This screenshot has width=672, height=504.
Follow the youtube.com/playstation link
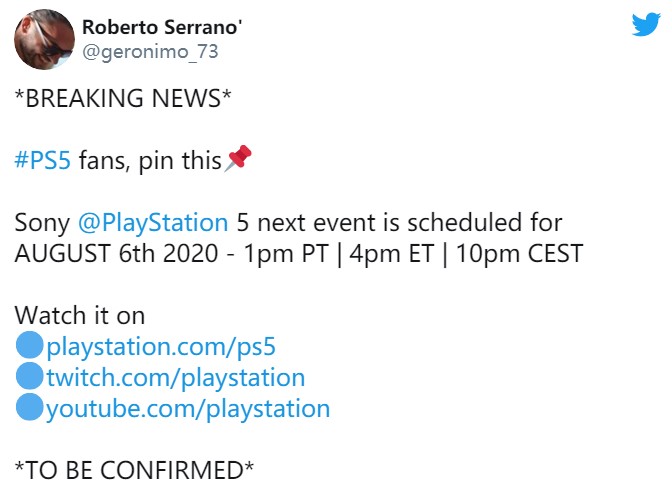tap(187, 409)
